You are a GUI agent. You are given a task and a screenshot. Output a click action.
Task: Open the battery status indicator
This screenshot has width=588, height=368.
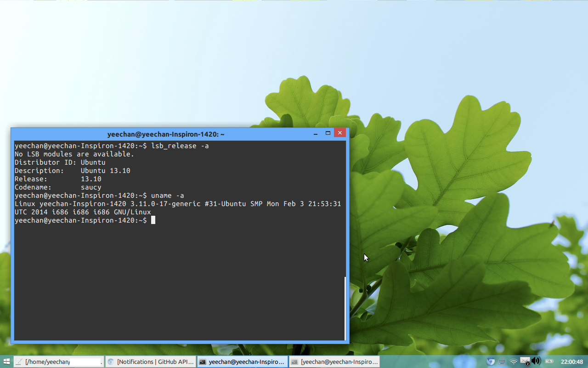pos(549,362)
